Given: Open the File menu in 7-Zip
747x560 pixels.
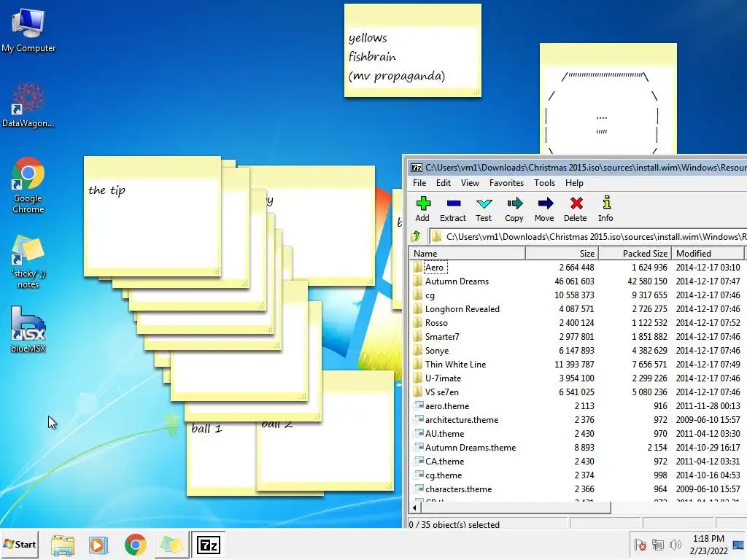Looking at the screenshot, I should coord(419,183).
